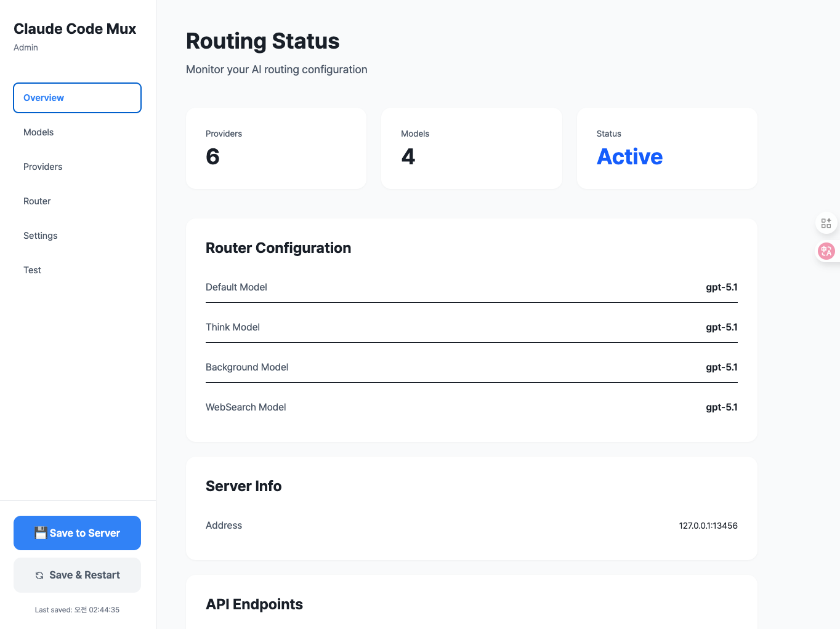Click the Models count card showing 4
The height and width of the screenshot is (629, 840).
471,148
